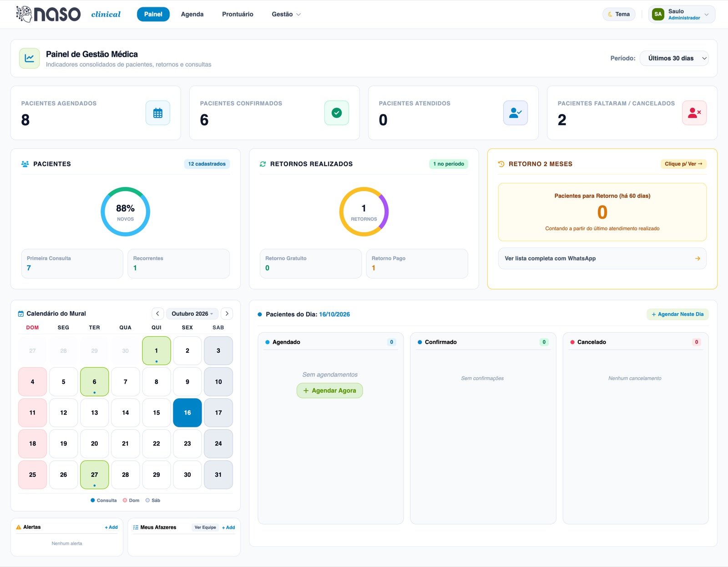Click the orange arrow in WhatsApp list row
The height and width of the screenshot is (567, 728).
point(698,258)
